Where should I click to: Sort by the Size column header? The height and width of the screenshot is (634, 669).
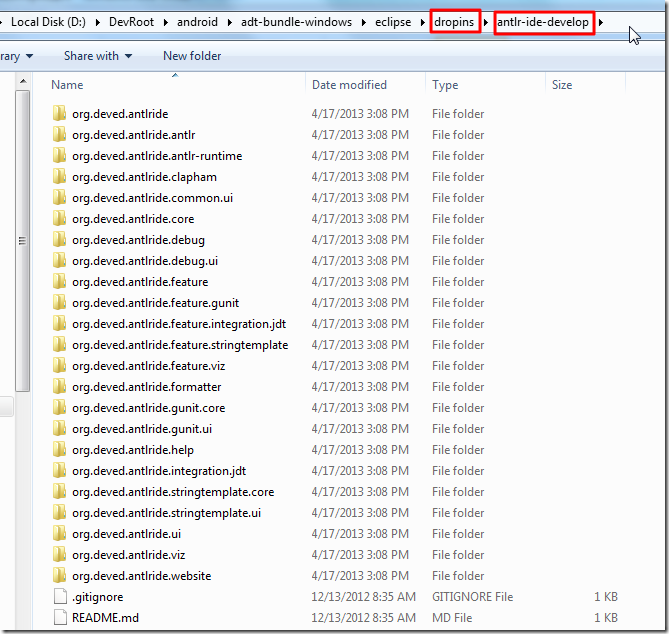[x=562, y=85]
